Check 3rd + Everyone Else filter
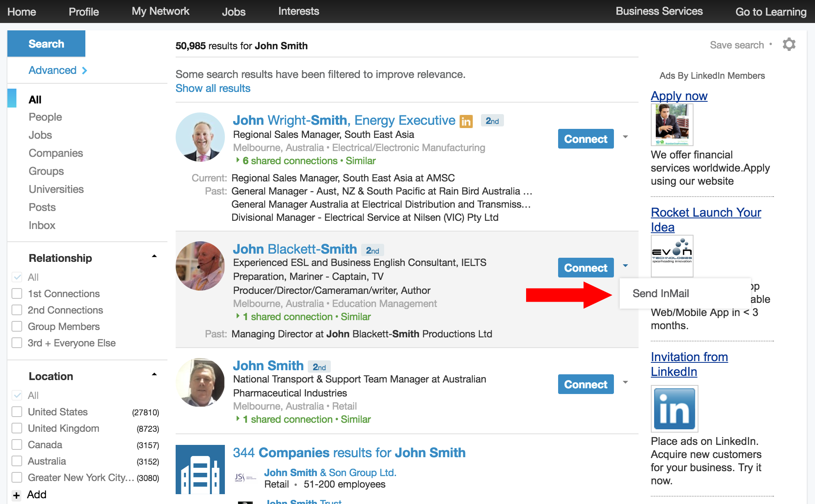The height and width of the screenshot is (504, 815). (x=17, y=343)
